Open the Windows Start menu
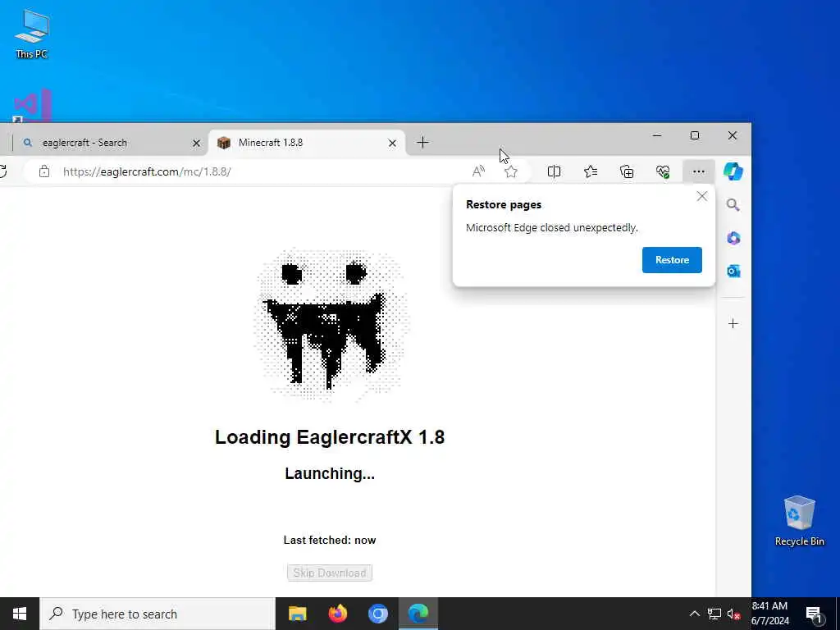This screenshot has height=630, width=840. [20, 614]
